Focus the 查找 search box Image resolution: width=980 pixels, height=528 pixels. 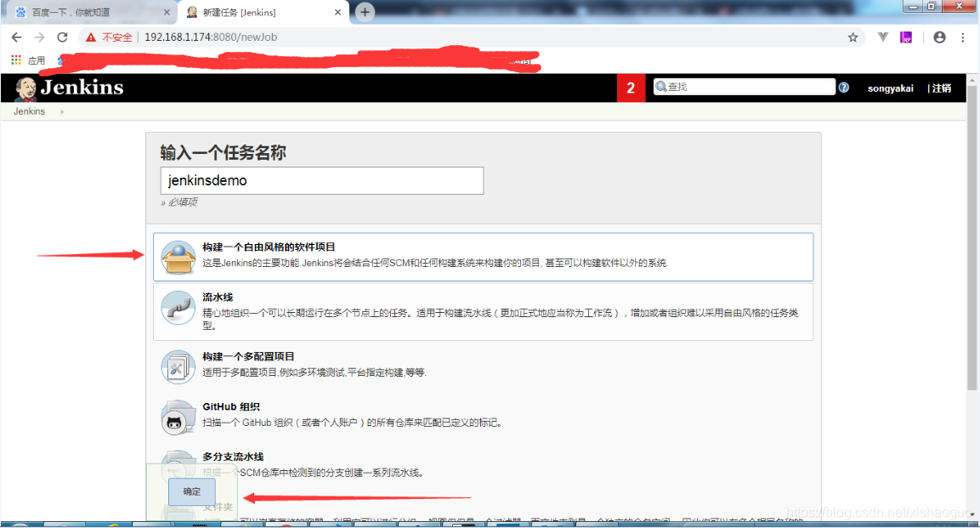(x=744, y=87)
